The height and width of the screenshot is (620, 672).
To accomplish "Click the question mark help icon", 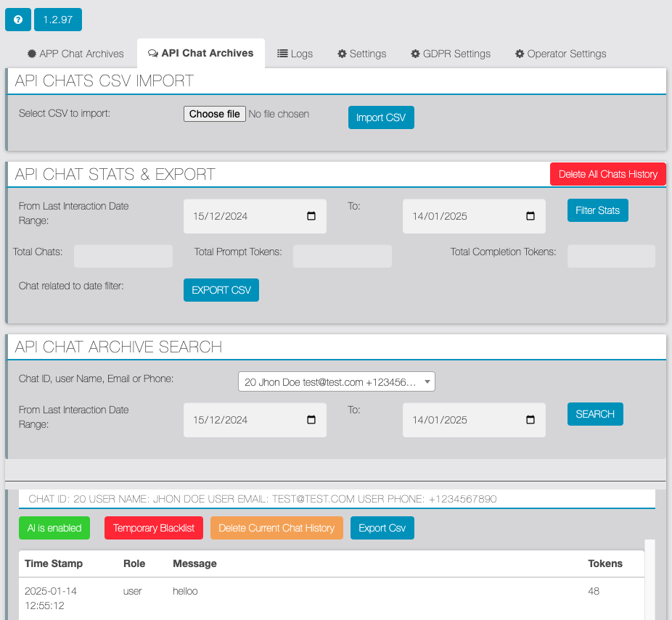I will (x=17, y=20).
